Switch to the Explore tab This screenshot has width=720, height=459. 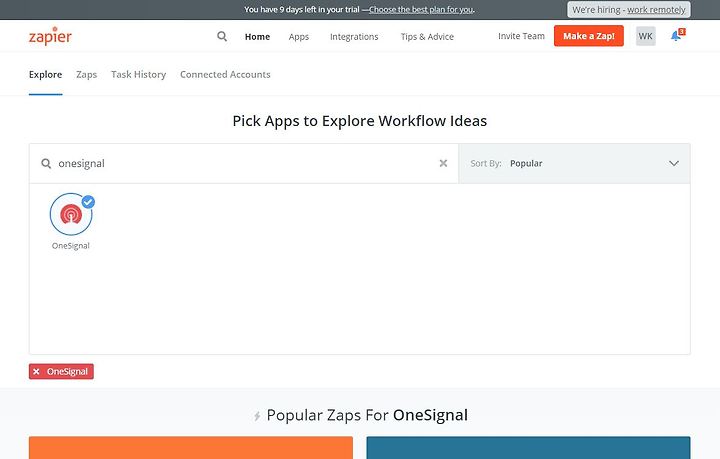(45, 74)
